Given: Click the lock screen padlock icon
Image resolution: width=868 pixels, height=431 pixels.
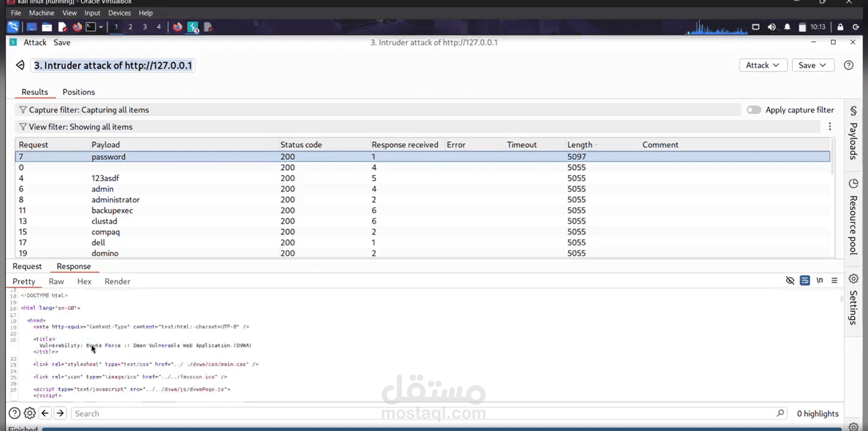Looking at the screenshot, I should (840, 27).
